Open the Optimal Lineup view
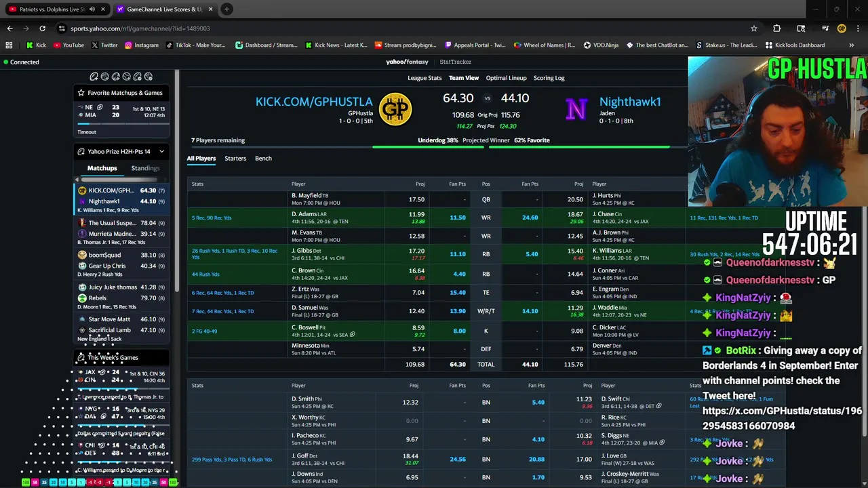868x488 pixels. coord(506,78)
